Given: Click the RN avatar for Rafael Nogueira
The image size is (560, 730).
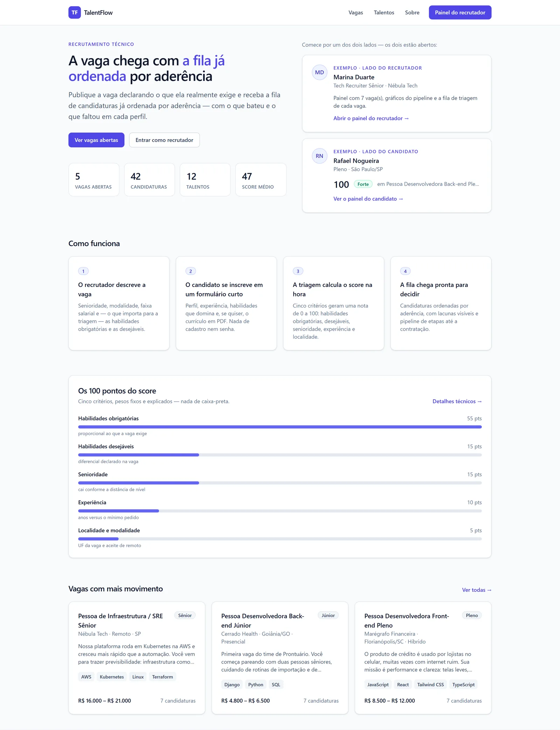Looking at the screenshot, I should coord(320,156).
